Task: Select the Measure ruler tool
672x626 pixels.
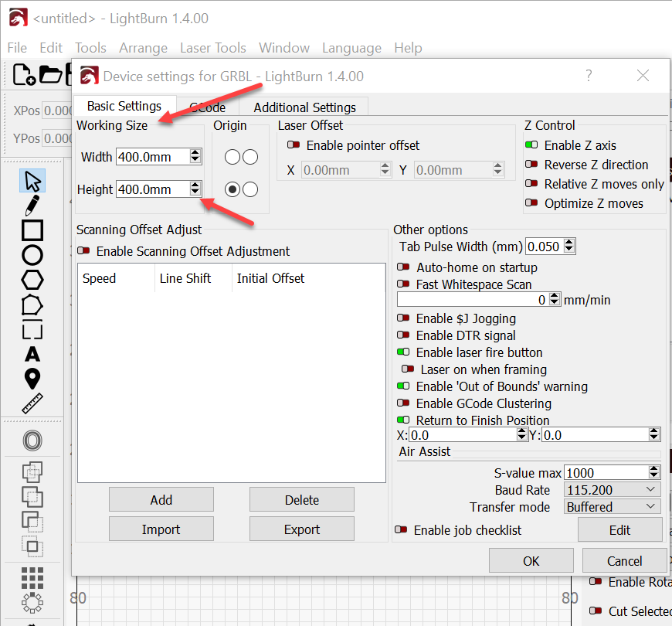Action: [x=32, y=403]
